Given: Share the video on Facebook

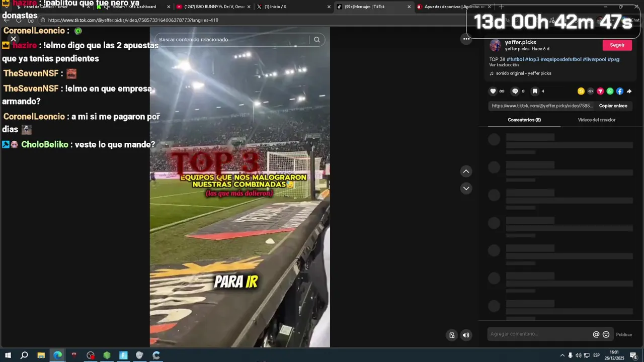Looking at the screenshot, I should click(x=620, y=91).
